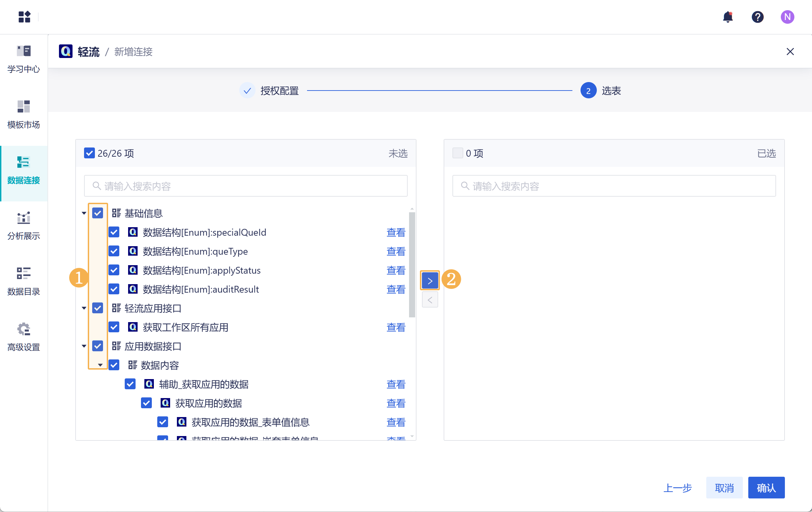Screen dimensions: 812x512
Task: Open the user avatar N menu
Action: [x=787, y=17]
